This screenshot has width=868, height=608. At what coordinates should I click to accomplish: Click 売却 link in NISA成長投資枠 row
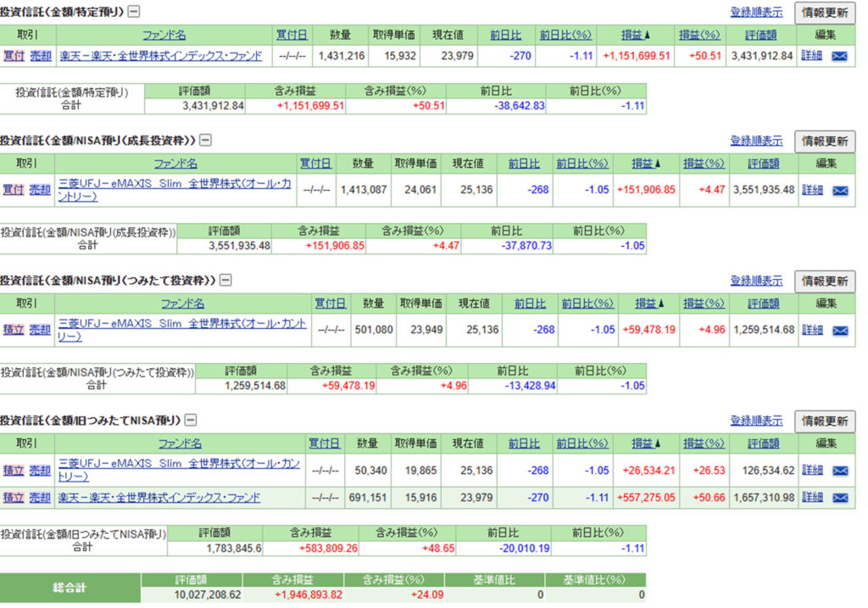40,190
